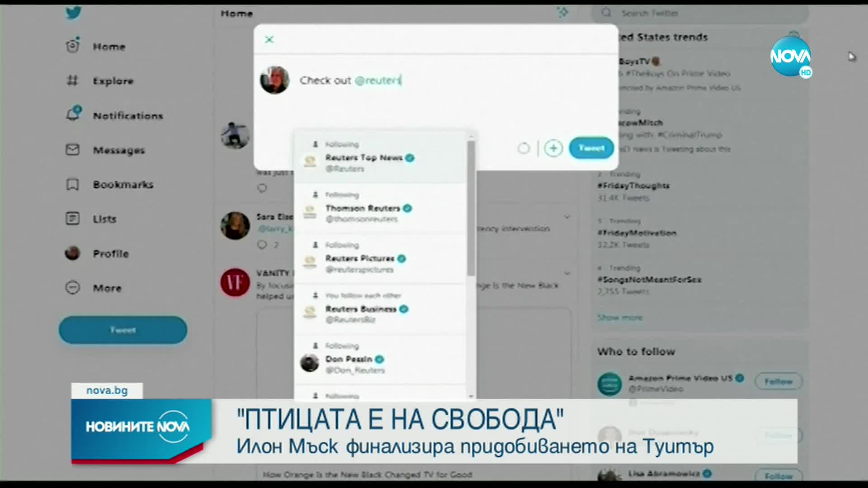Open the #SongsNotMeantForSex trend
868x488 pixels.
pyautogui.click(x=649, y=280)
